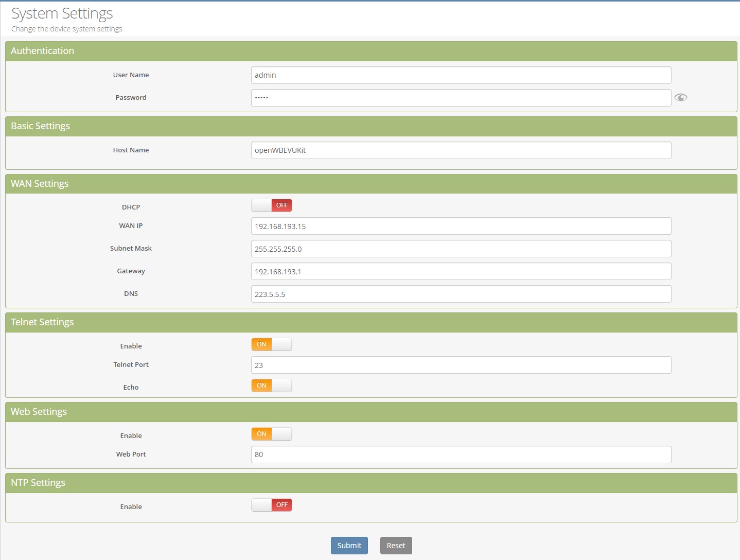Click the DNS input field
This screenshot has width=740, height=560.
(461, 294)
